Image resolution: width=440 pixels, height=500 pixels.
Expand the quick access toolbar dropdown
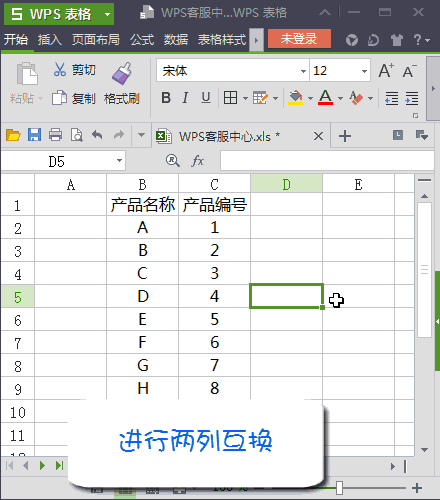point(141,135)
